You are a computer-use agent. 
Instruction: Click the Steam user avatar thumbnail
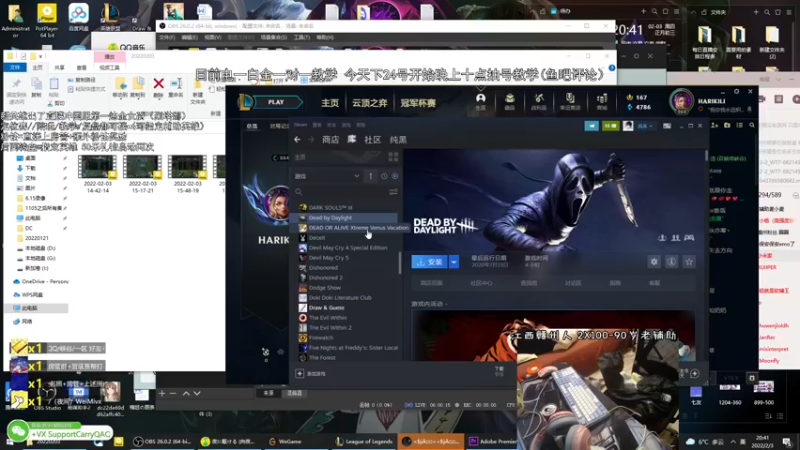pos(628,126)
